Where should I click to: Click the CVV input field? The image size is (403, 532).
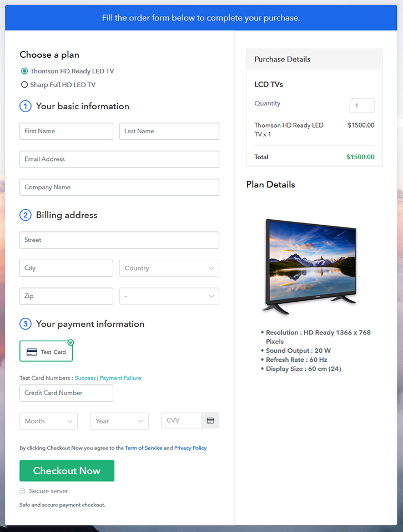click(182, 420)
